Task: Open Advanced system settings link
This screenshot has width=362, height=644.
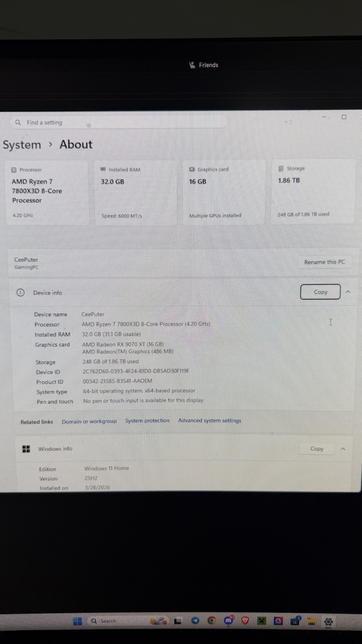Action: click(210, 420)
